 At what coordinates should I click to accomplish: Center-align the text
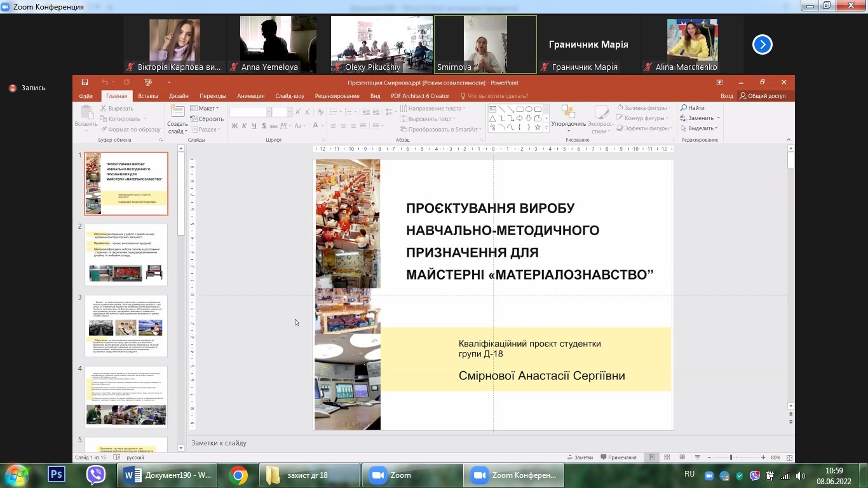[x=344, y=126]
